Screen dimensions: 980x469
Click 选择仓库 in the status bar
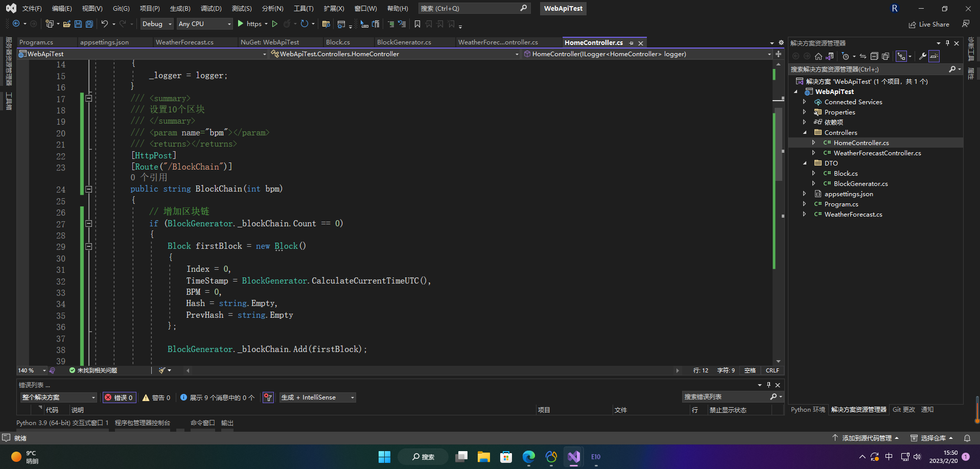pyautogui.click(x=932, y=438)
